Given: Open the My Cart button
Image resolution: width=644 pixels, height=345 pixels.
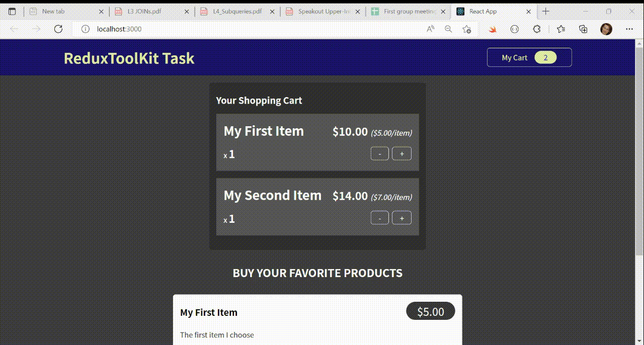Looking at the screenshot, I should [529, 57].
